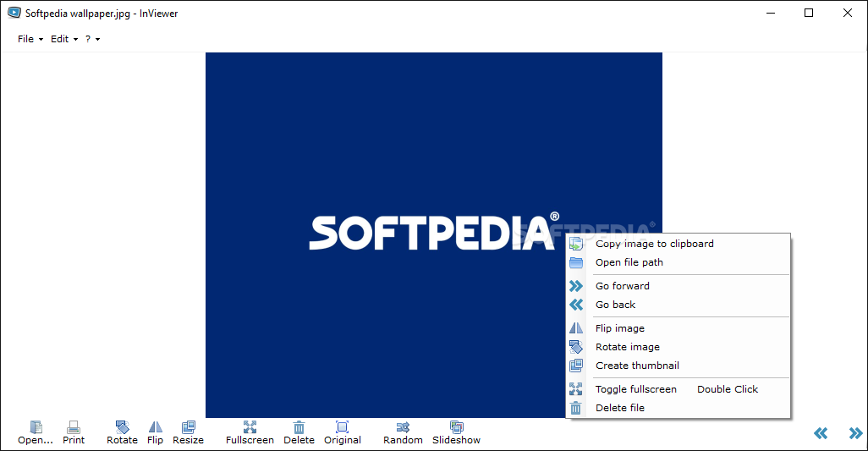
Task: Click the Flip toolbar icon
Action: [x=155, y=432]
